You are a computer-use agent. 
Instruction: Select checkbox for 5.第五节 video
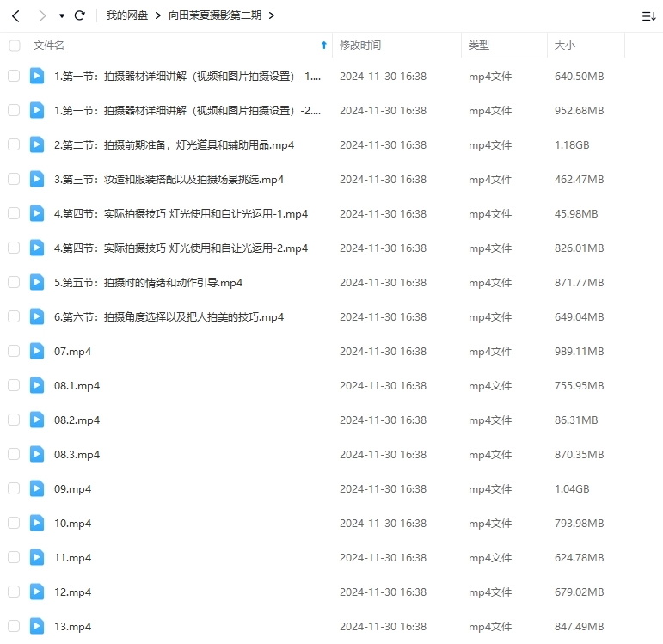14,283
